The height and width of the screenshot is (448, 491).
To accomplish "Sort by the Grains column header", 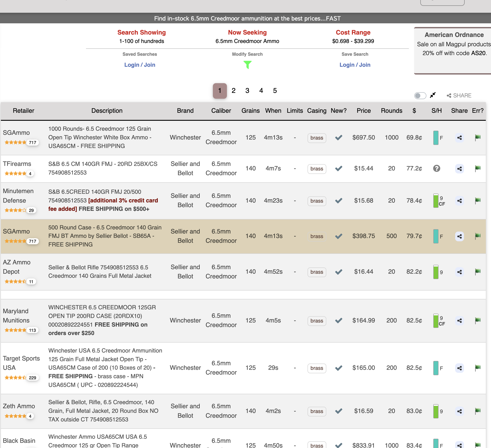I will (250, 111).
